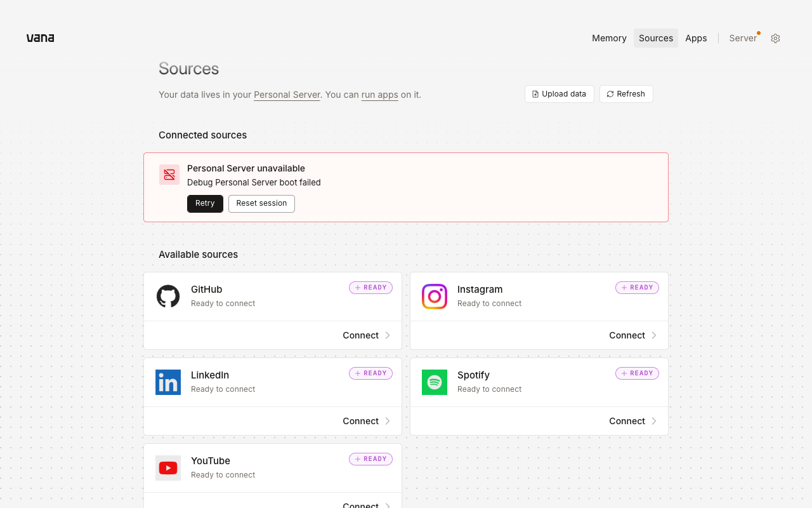Refresh the sources list

click(626, 94)
